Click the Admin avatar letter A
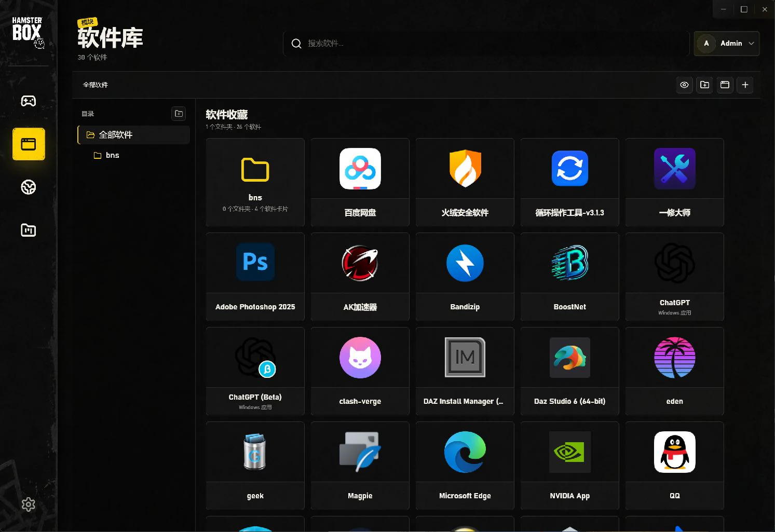 coord(706,44)
